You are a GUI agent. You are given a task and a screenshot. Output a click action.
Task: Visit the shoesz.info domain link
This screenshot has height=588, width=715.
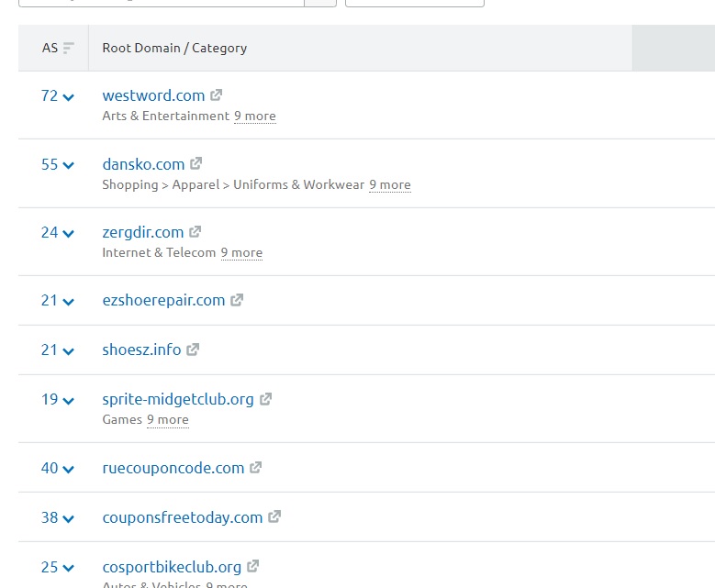[x=141, y=349]
